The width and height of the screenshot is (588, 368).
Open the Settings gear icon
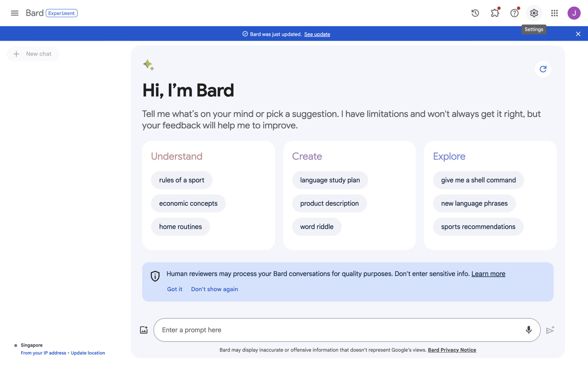pos(534,13)
